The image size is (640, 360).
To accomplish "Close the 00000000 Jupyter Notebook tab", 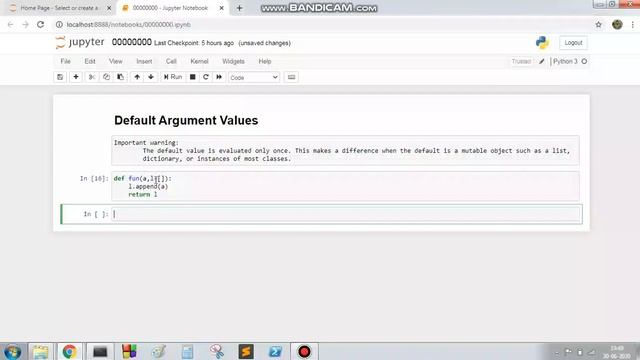I will (222, 8).
